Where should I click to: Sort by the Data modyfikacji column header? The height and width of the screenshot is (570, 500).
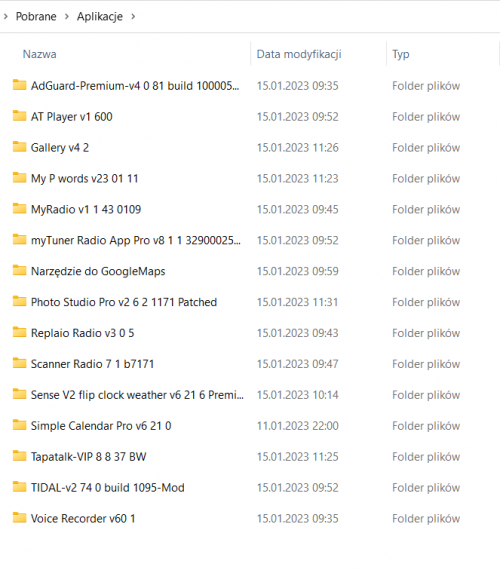pyautogui.click(x=299, y=54)
